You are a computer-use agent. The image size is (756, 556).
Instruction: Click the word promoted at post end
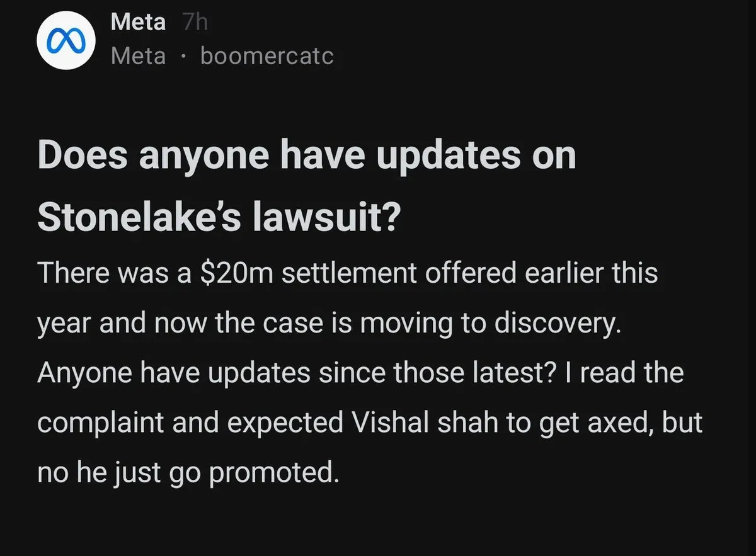[x=270, y=472]
